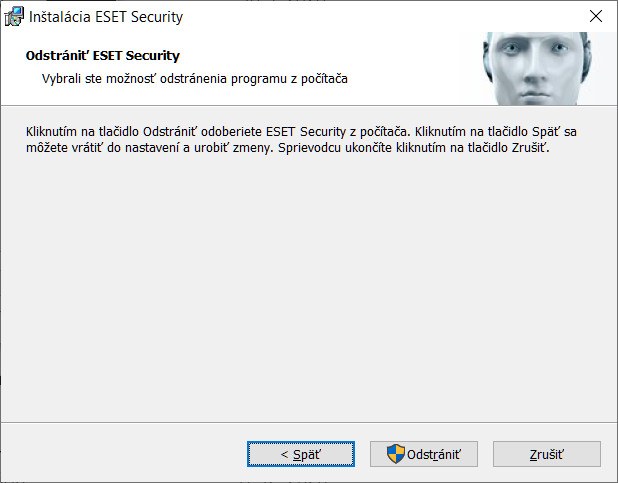This screenshot has height=483, width=618.
Task: Click the separator line above the buttons
Action: click(309, 422)
